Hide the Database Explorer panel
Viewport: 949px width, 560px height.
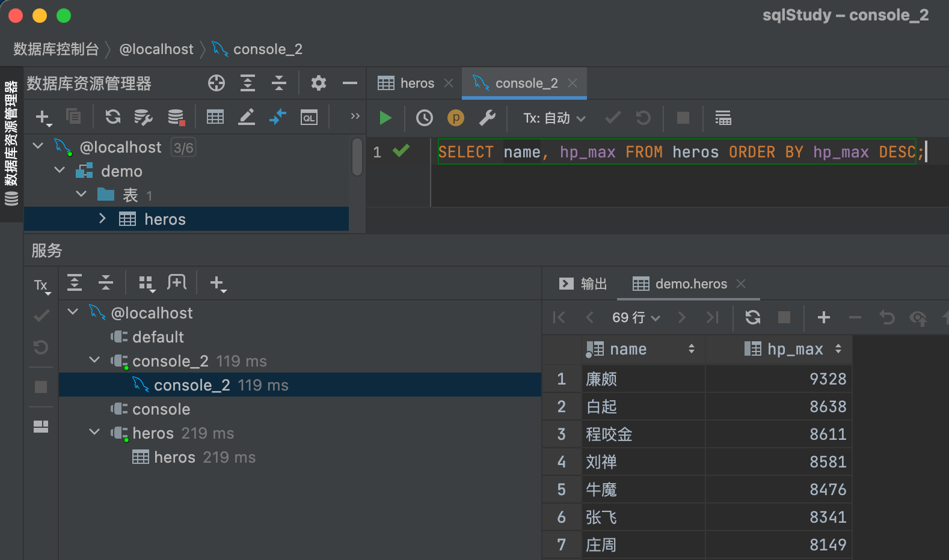350,83
